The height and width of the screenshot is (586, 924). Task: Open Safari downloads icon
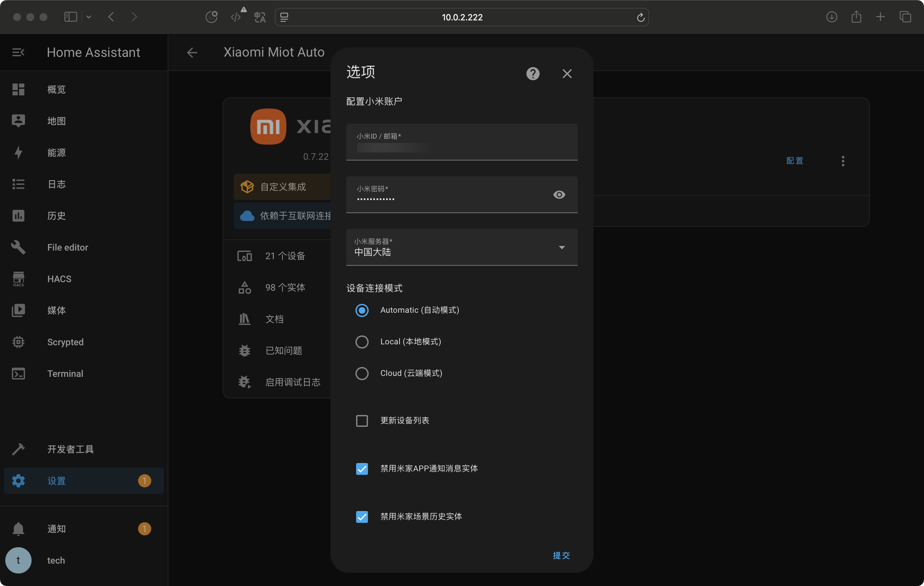[x=831, y=17]
